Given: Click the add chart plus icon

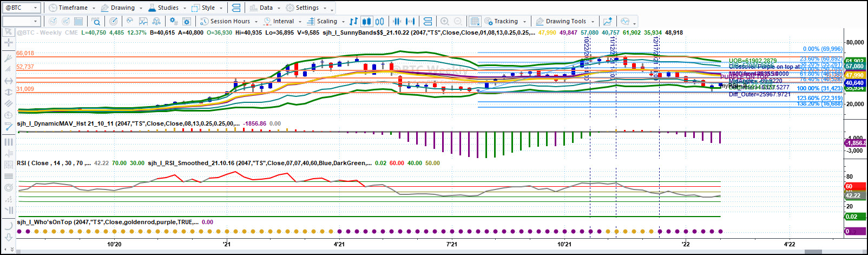Looking at the screenshot, I should [608, 21].
